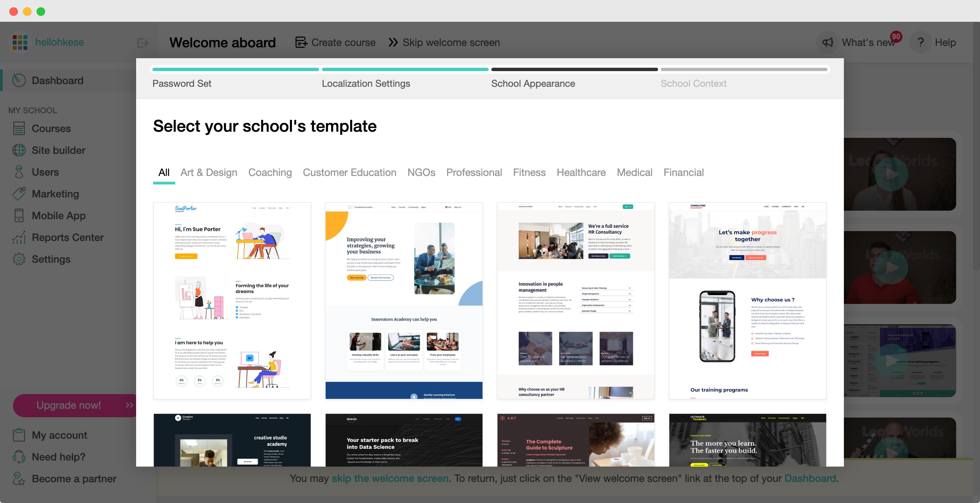This screenshot has height=503, width=980.
Task: Switch to the Coaching template tab
Action: [270, 173]
